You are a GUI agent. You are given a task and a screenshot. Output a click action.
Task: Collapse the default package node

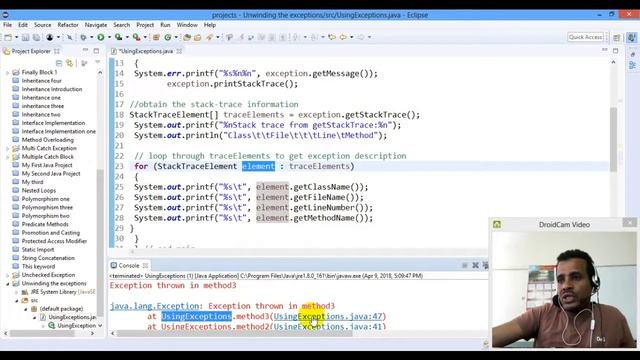pos(25,309)
